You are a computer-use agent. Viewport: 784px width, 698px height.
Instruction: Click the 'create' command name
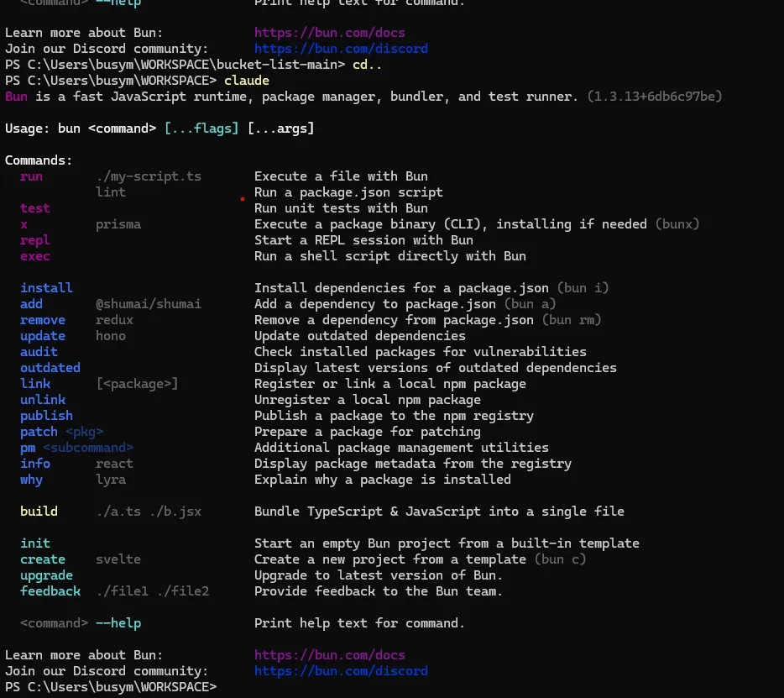[43, 559]
